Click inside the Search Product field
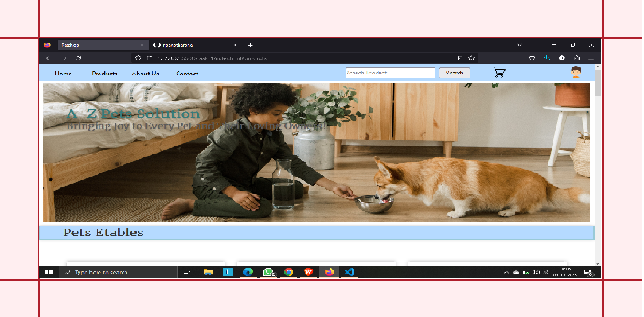The height and width of the screenshot is (317, 644). pos(390,73)
